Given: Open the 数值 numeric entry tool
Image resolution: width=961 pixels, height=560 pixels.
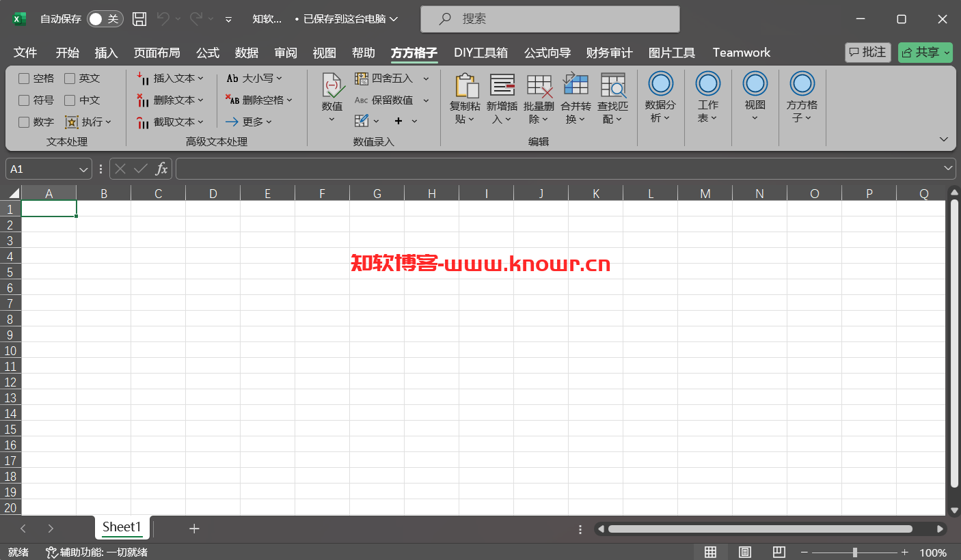Looking at the screenshot, I should (x=332, y=98).
